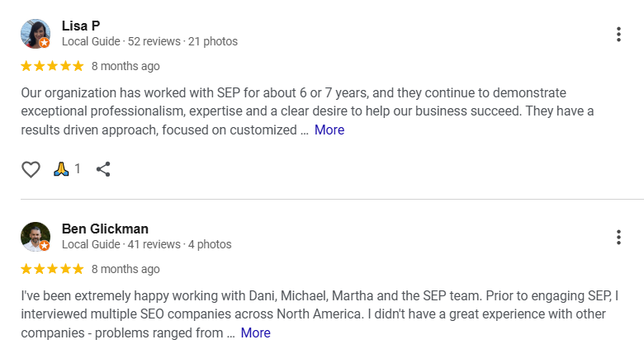Click "Local Guide · 41 reviews · 4 photos" text
The height and width of the screenshot is (349, 644).
tap(146, 244)
